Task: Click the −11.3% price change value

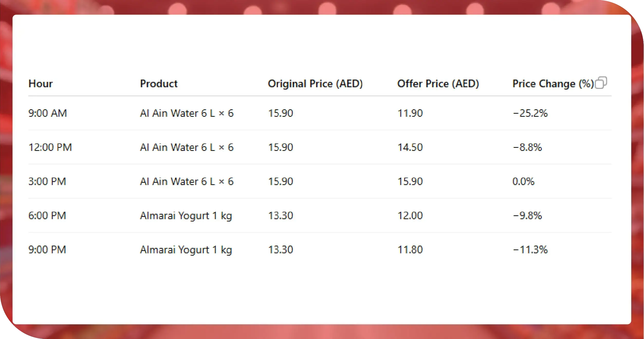Action: pos(530,250)
